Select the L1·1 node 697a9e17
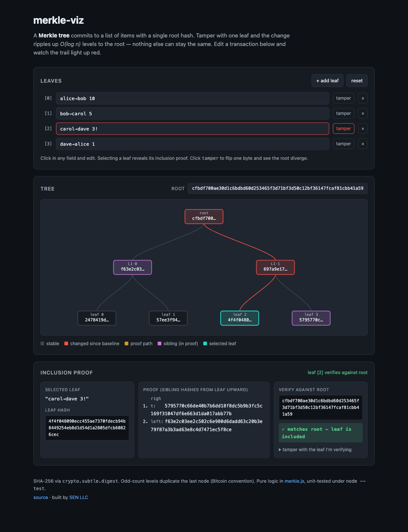This screenshot has height=532, width=408. click(275, 267)
